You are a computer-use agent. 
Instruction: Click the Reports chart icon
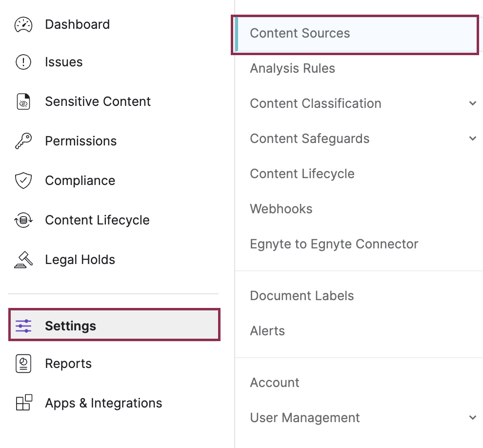pyautogui.click(x=23, y=364)
